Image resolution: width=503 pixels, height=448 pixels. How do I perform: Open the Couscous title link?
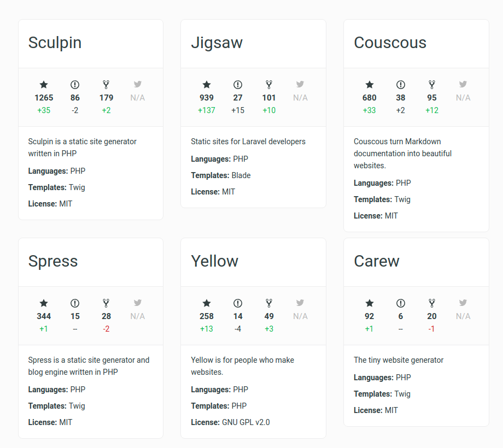[x=390, y=43]
